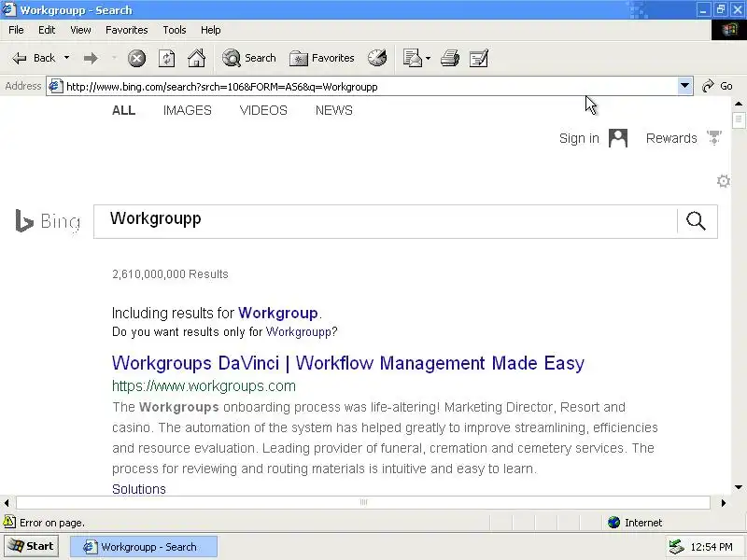Click the Mail toolbar icon
The width and height of the screenshot is (747, 560).
pos(412,58)
